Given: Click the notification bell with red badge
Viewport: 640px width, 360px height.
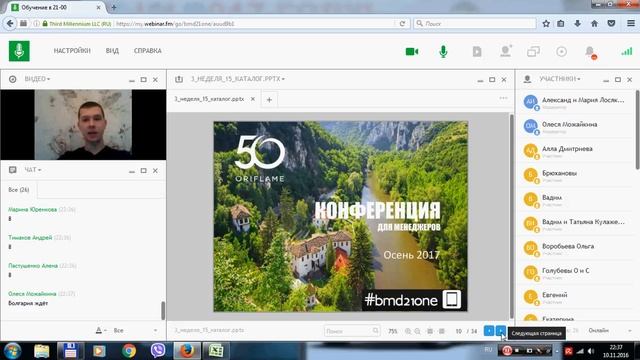Looking at the screenshot, I should pyautogui.click(x=590, y=52).
